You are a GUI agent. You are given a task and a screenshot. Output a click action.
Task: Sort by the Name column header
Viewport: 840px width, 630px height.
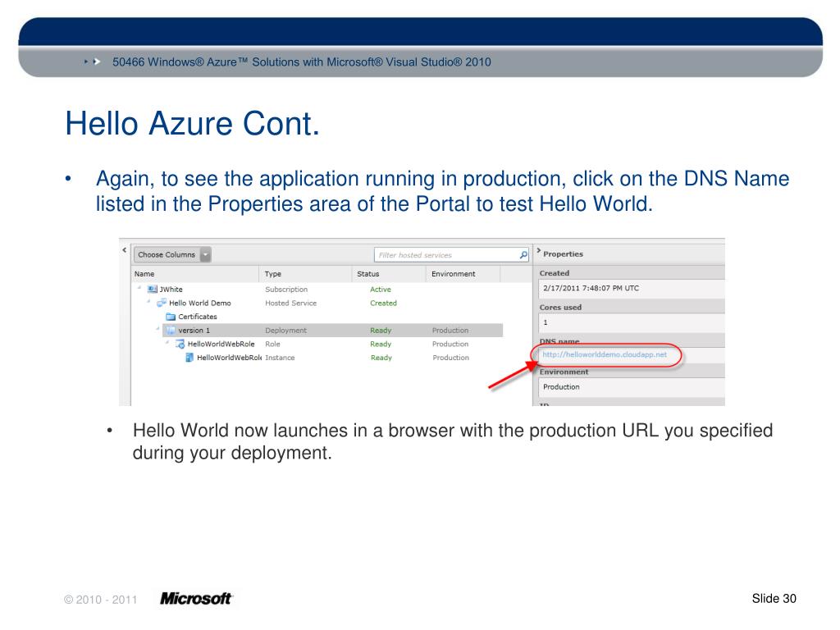(x=195, y=274)
